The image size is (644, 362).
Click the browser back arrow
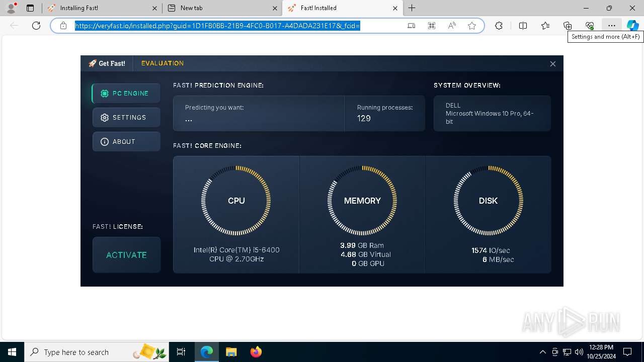click(14, 26)
